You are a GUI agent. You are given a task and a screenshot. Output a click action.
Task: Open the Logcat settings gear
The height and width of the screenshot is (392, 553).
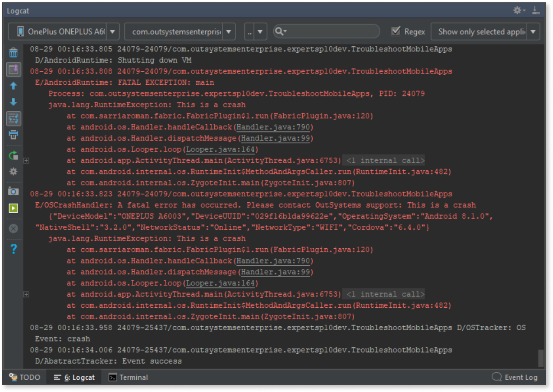(x=14, y=170)
